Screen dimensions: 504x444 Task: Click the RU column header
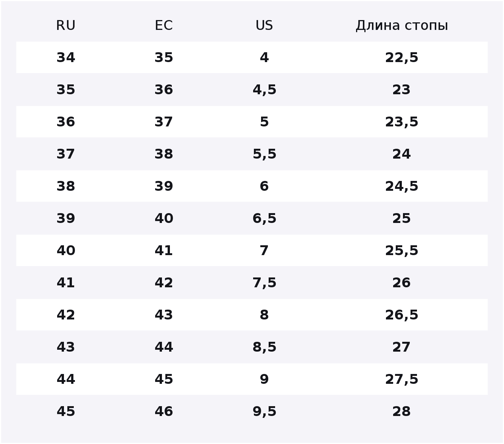coord(66,26)
